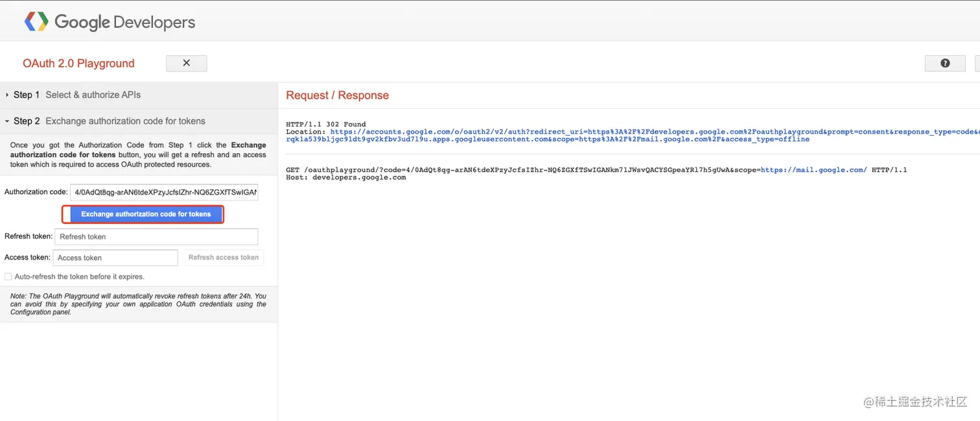Click the GET /oauthplayground/?code= request line
Screen dimensions: 980x421
pos(596,170)
